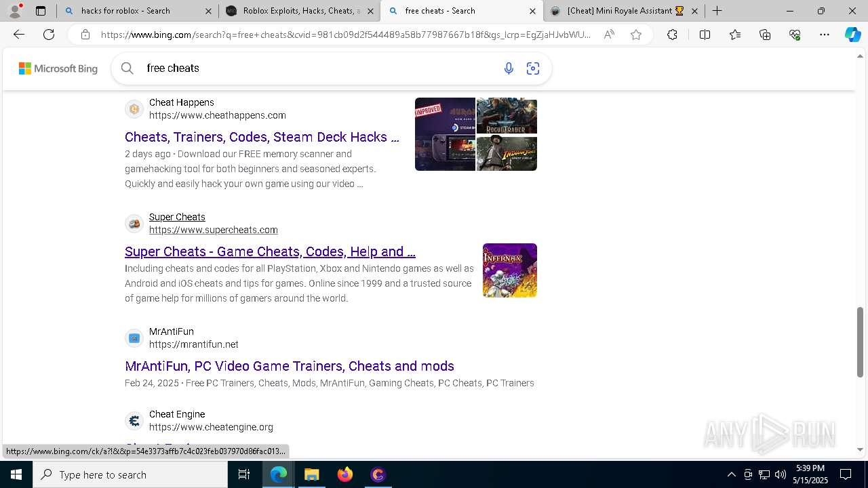Open Task View on taskbar
The height and width of the screenshot is (488, 868).
pyautogui.click(x=244, y=474)
